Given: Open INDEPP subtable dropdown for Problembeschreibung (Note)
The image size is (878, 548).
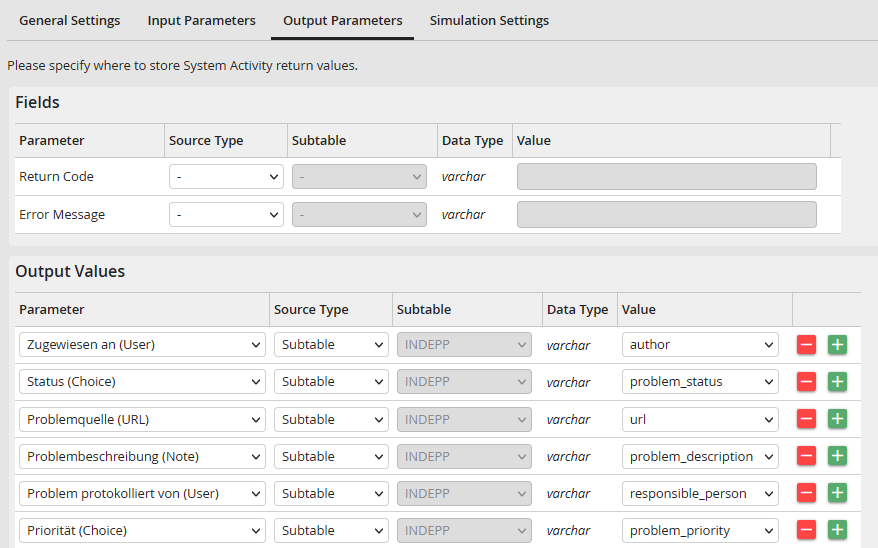Looking at the screenshot, I should 465,456.
